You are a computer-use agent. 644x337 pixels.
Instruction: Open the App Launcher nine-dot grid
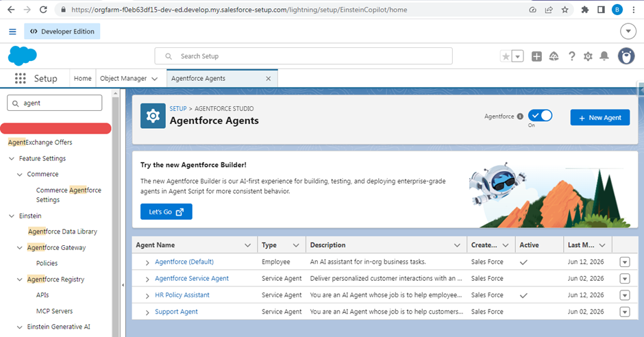click(x=20, y=78)
